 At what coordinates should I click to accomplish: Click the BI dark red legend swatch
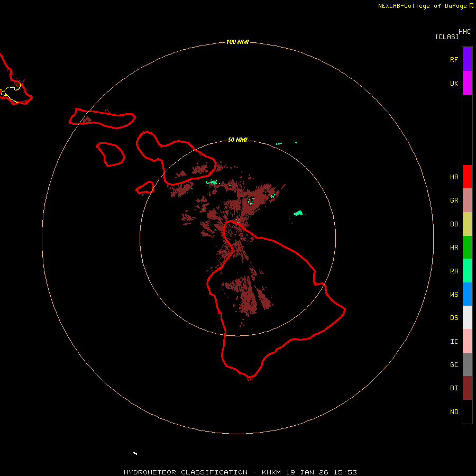coord(467,388)
